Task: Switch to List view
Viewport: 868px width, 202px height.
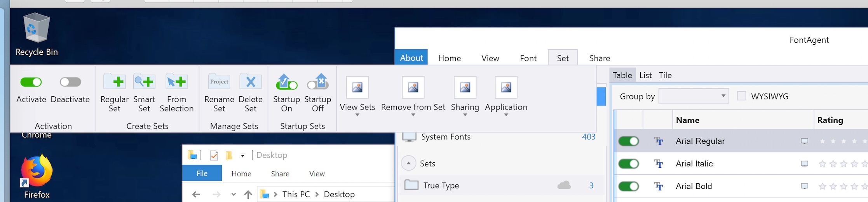Action: pyautogui.click(x=645, y=75)
